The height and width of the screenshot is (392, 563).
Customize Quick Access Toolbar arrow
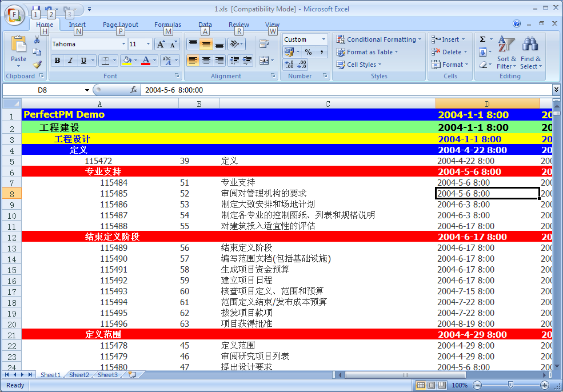(x=89, y=9)
